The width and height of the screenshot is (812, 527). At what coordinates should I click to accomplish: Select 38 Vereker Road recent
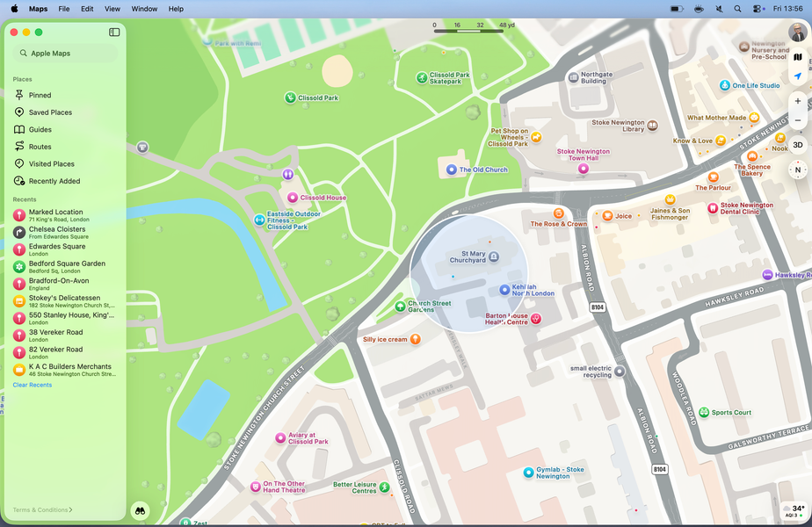[65, 336]
